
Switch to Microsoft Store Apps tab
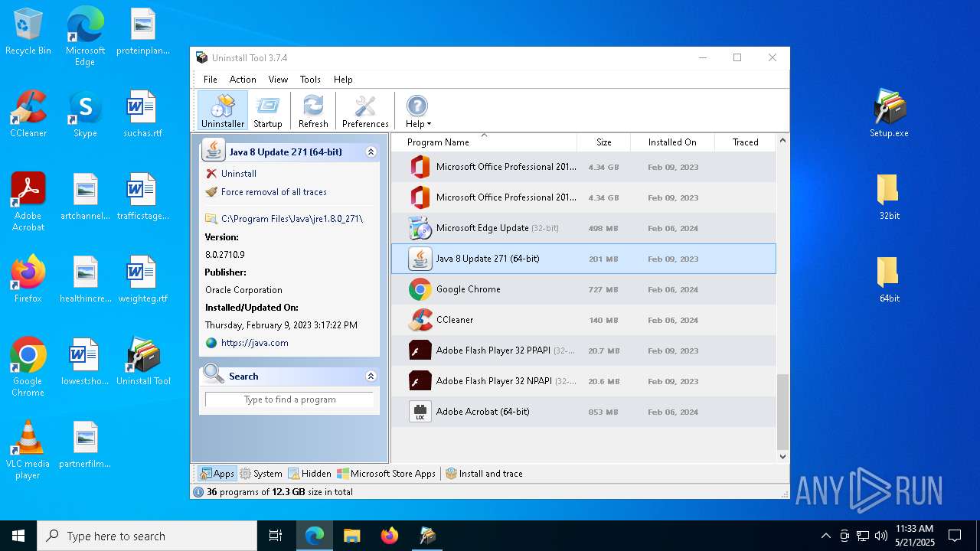pyautogui.click(x=387, y=474)
